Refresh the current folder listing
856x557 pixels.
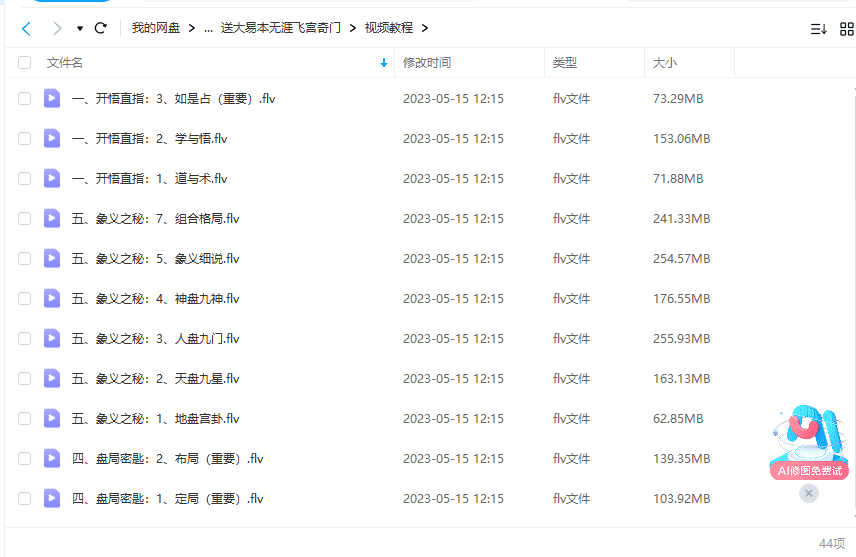coord(100,28)
